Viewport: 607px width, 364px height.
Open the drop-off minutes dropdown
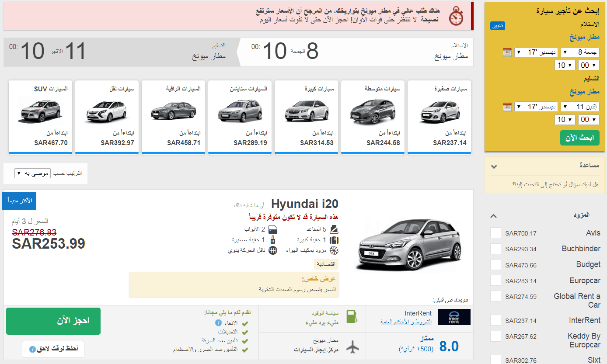click(590, 120)
